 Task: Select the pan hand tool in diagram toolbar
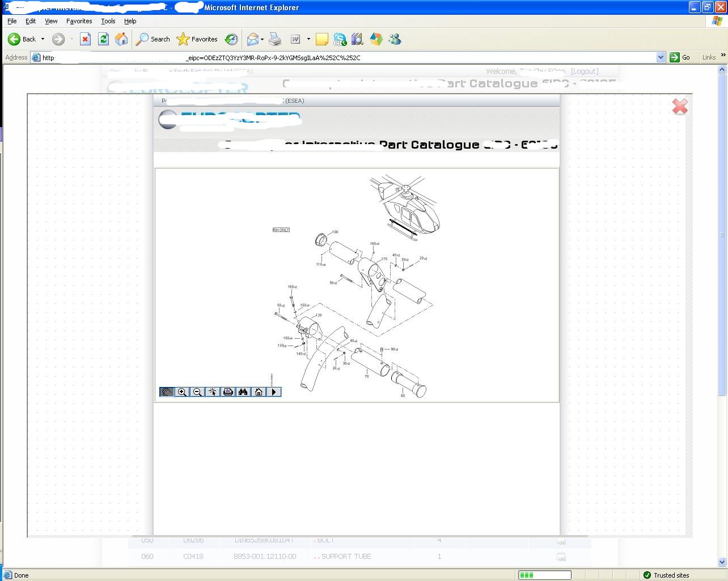[167, 392]
